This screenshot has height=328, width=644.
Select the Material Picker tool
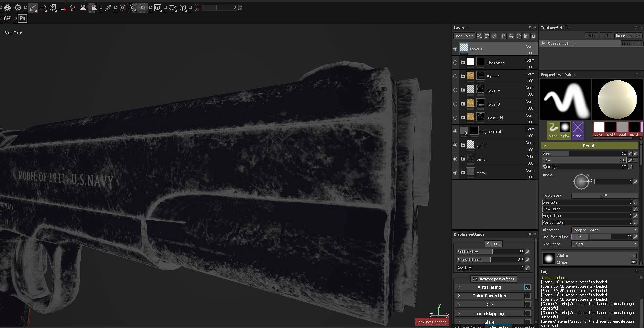[x=108, y=8]
